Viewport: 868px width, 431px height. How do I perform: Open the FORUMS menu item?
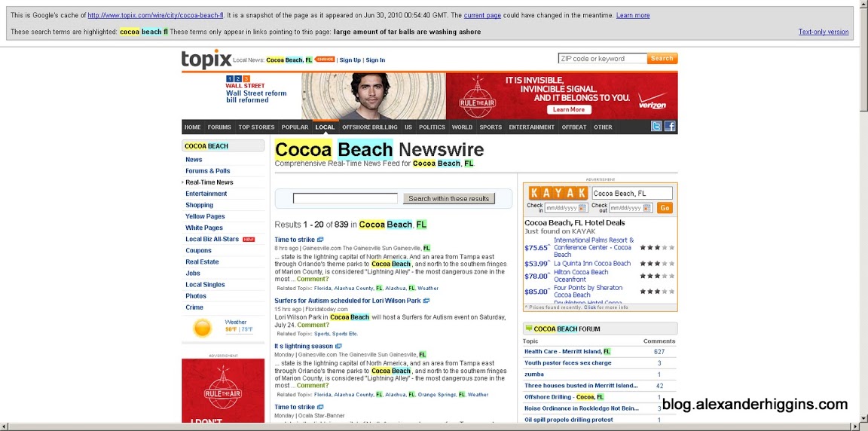click(x=219, y=127)
